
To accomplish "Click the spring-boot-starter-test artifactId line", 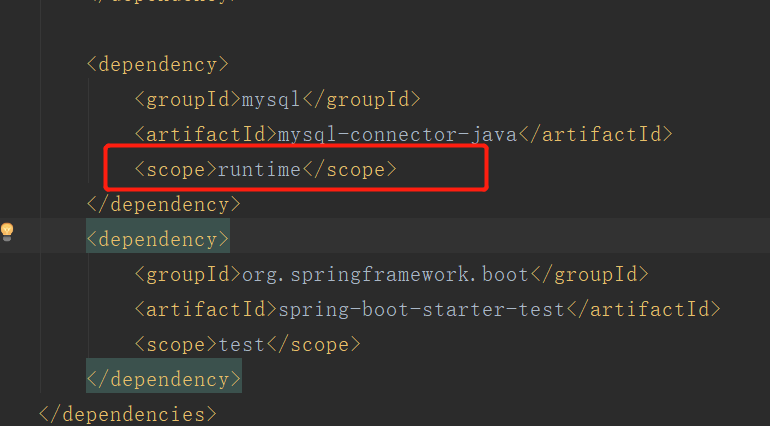I will click(427, 310).
